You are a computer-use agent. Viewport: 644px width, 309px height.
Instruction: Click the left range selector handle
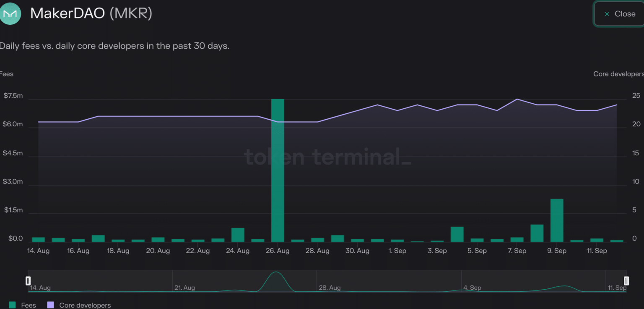[28, 281]
